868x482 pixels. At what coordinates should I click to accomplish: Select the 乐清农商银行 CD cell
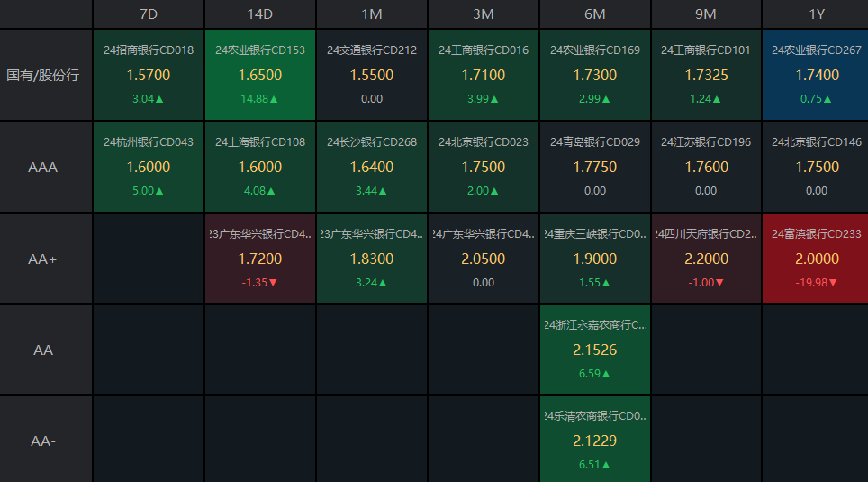(595, 441)
